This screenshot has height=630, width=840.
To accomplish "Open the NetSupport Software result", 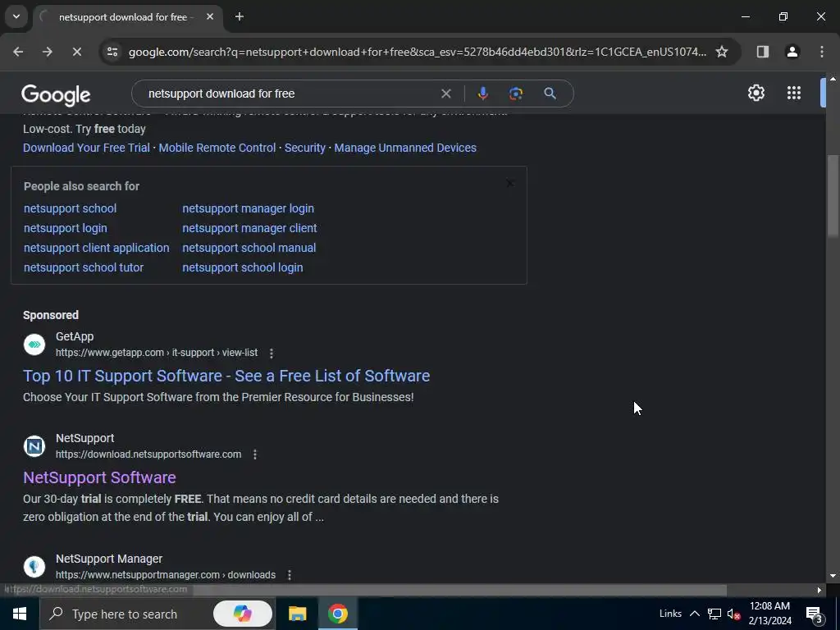I will coord(99,478).
